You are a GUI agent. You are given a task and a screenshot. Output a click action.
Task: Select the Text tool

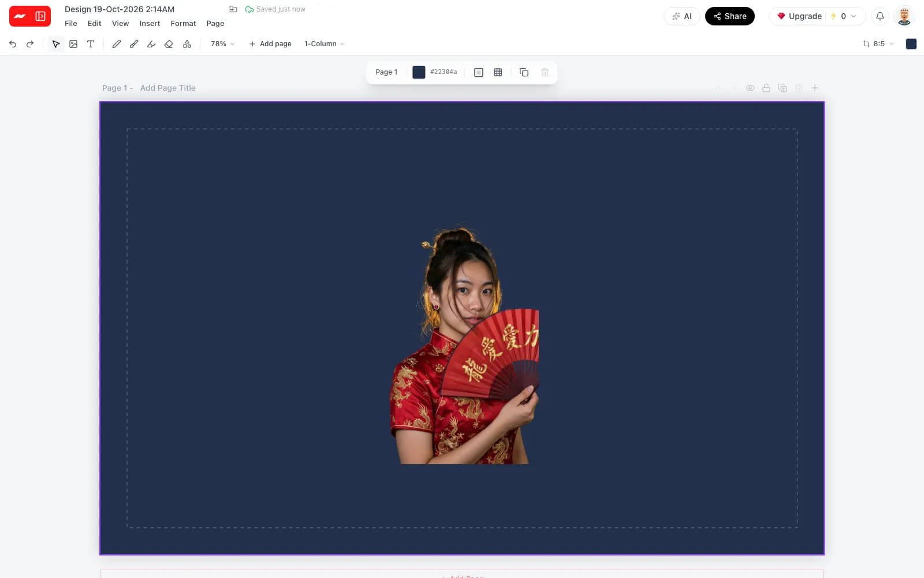[91, 44]
